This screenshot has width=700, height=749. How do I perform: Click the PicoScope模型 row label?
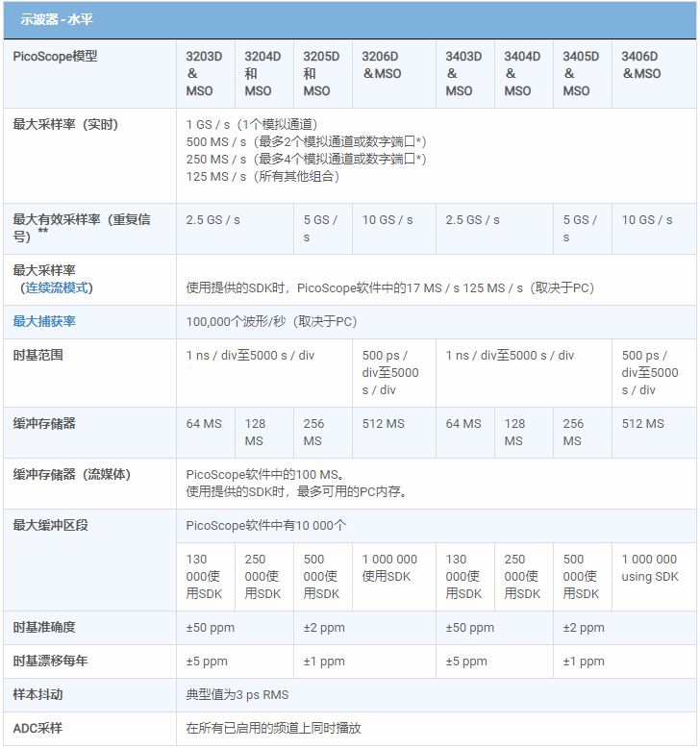pos(55,57)
